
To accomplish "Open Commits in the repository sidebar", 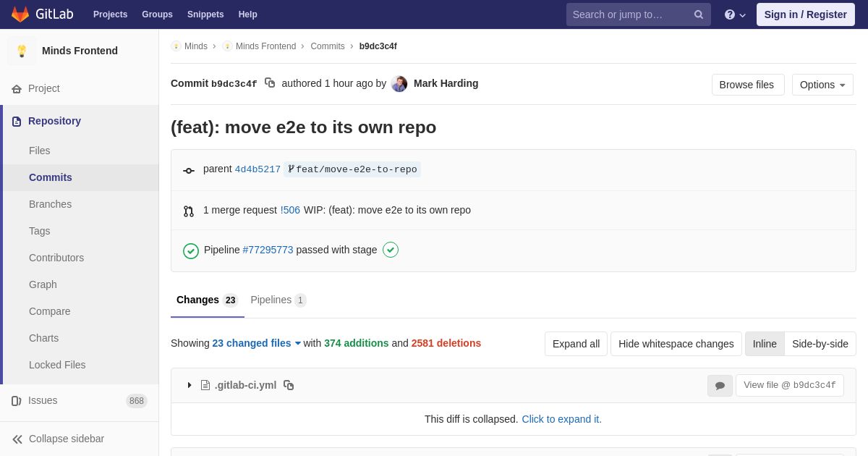I will [x=81, y=177].
